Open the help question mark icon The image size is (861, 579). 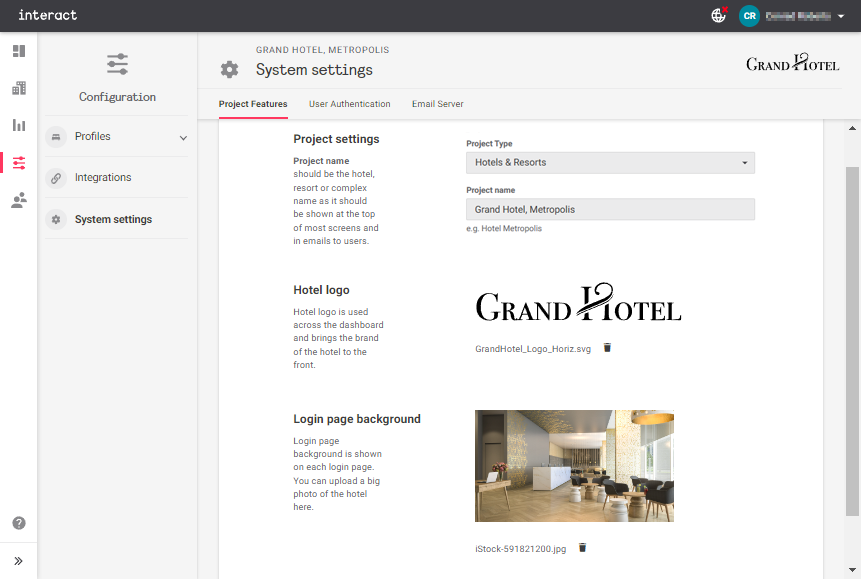pos(18,522)
